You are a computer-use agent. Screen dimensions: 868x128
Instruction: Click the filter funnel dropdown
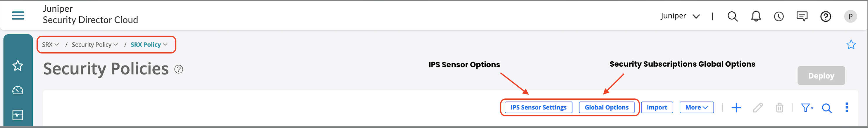pyautogui.click(x=807, y=108)
